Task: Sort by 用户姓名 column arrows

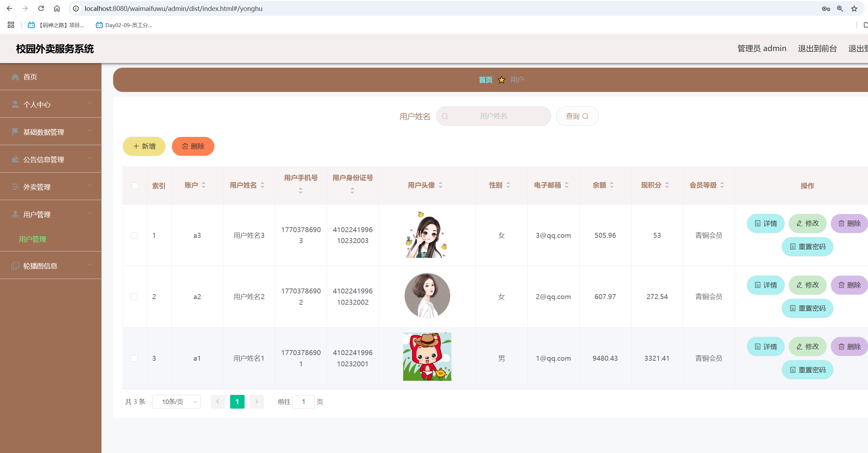Action: tap(263, 185)
